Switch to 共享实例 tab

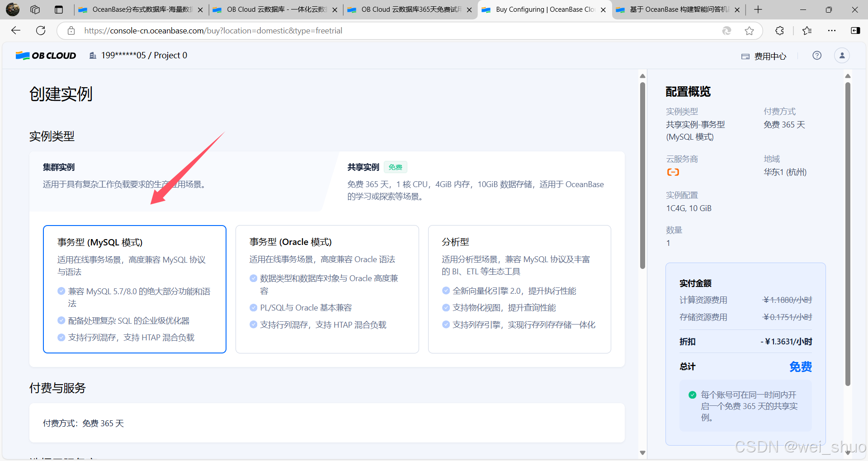pos(363,167)
